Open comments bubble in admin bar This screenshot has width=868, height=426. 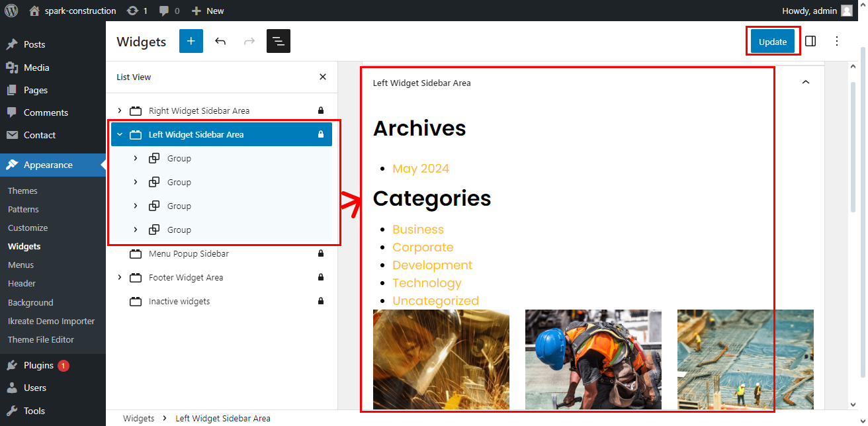coord(168,11)
